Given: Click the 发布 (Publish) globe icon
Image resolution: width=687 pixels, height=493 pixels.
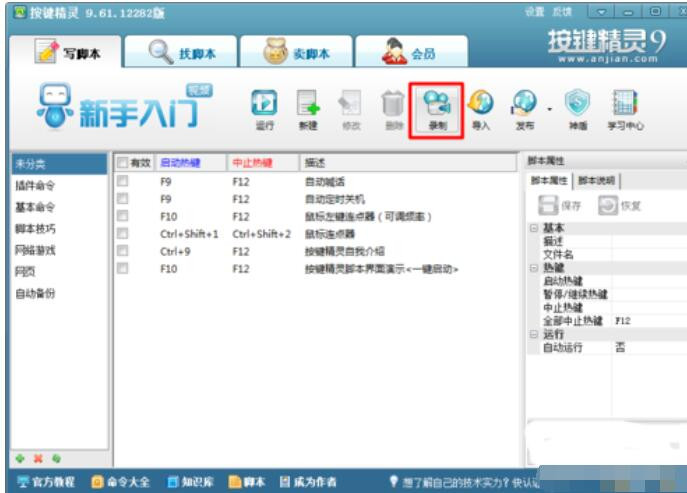Looking at the screenshot, I should (524, 107).
